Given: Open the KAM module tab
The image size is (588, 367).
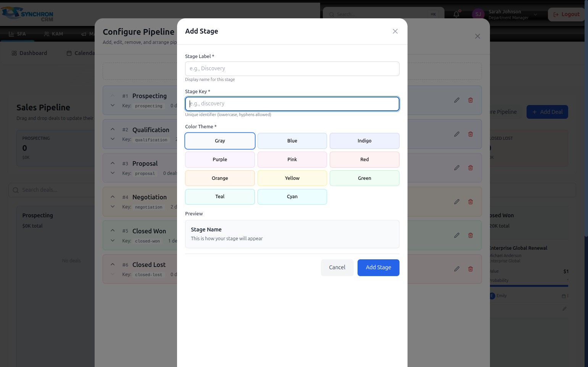Looking at the screenshot, I should [53, 34].
